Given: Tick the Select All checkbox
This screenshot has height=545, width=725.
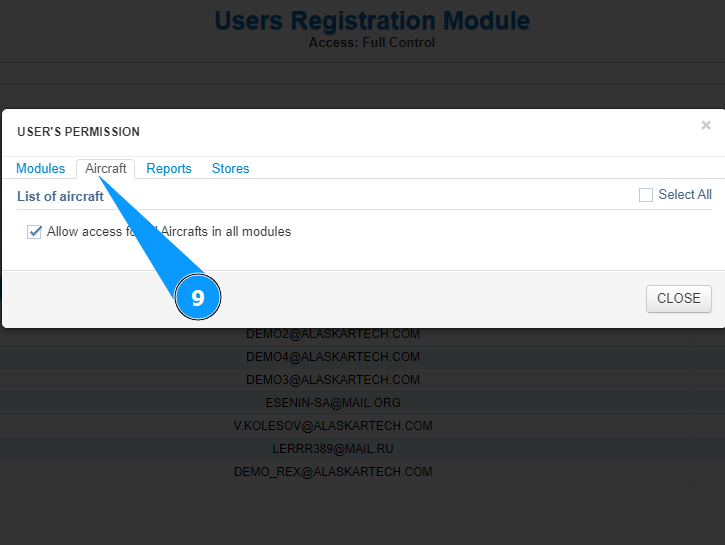Looking at the screenshot, I should point(646,195).
